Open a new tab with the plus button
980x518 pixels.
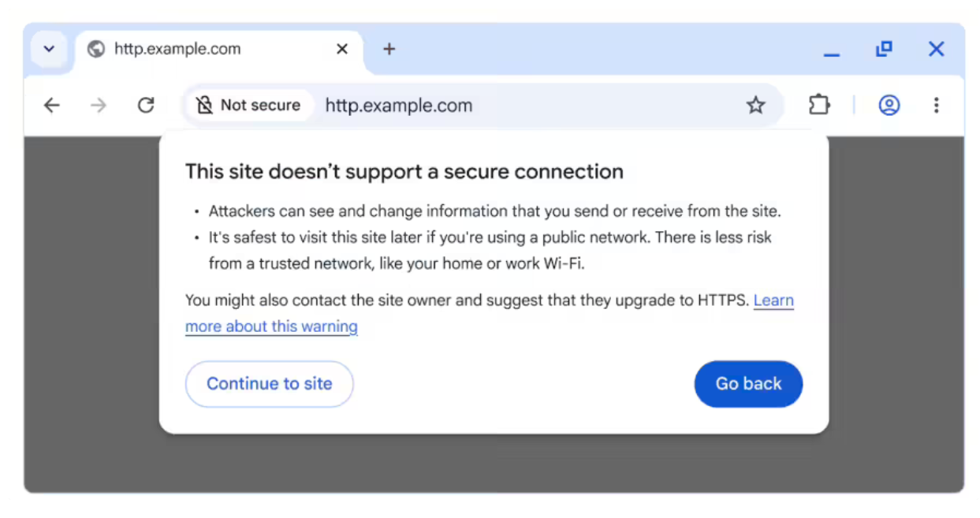(389, 49)
